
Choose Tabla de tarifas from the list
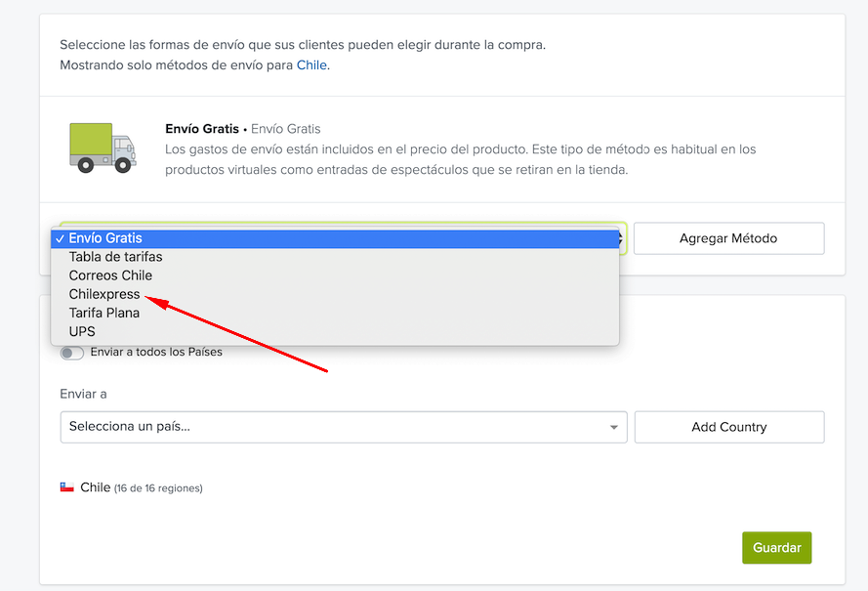point(115,257)
